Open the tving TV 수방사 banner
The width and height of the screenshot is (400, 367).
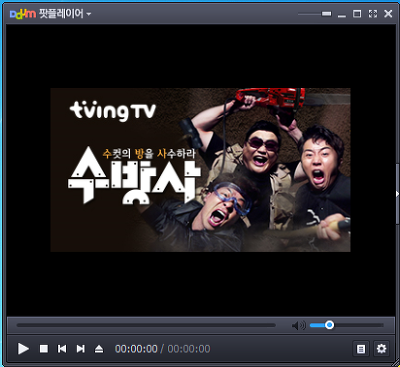point(200,170)
